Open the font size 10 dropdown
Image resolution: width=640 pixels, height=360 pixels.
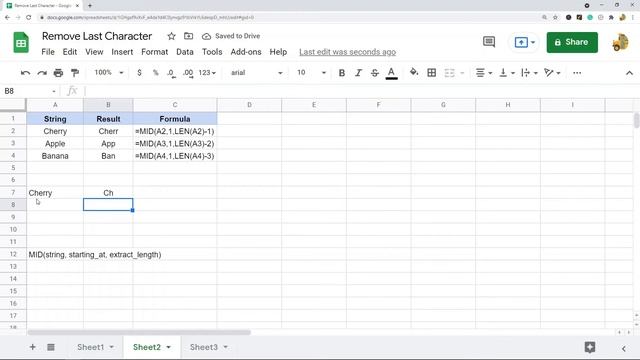pos(311,73)
